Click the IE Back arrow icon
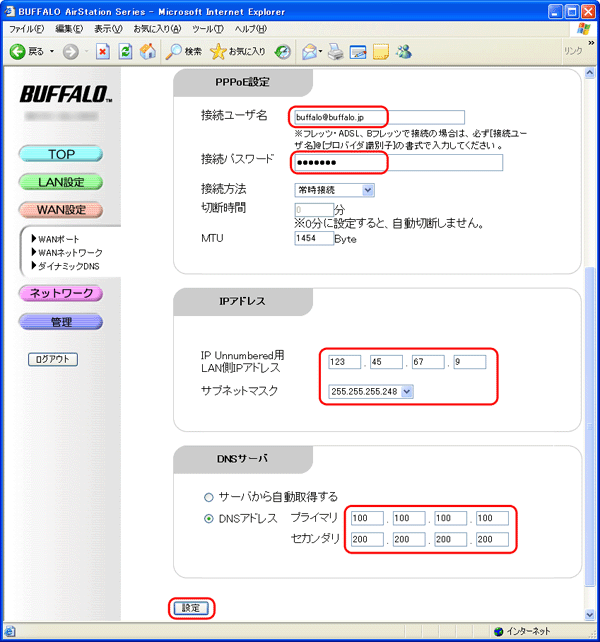 pyautogui.click(x=17, y=52)
